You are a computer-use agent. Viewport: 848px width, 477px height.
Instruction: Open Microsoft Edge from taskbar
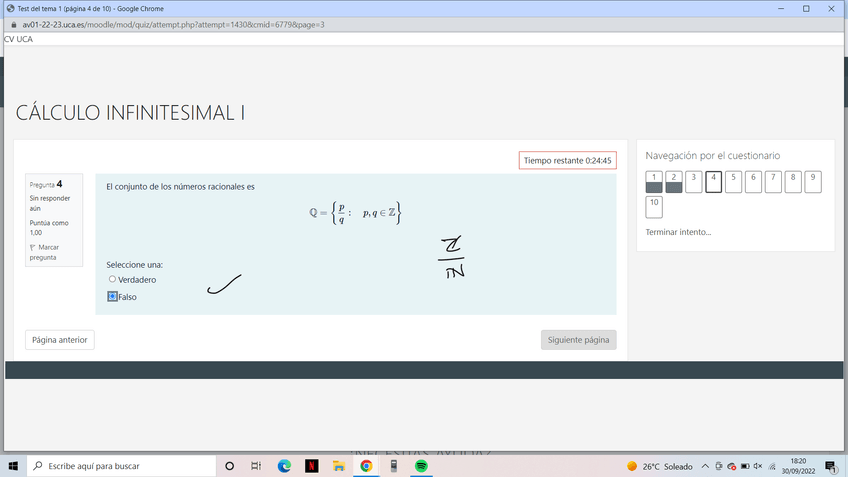pyautogui.click(x=284, y=466)
